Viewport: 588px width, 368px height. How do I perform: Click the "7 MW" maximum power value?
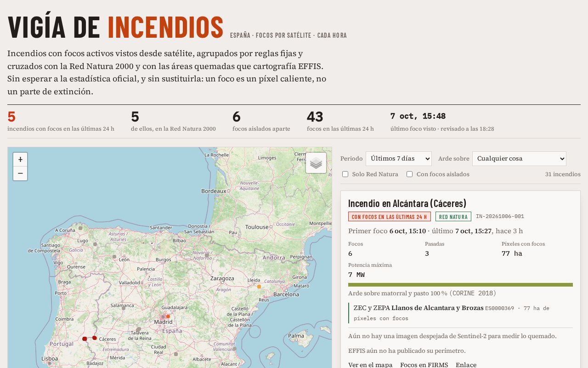tap(356, 275)
